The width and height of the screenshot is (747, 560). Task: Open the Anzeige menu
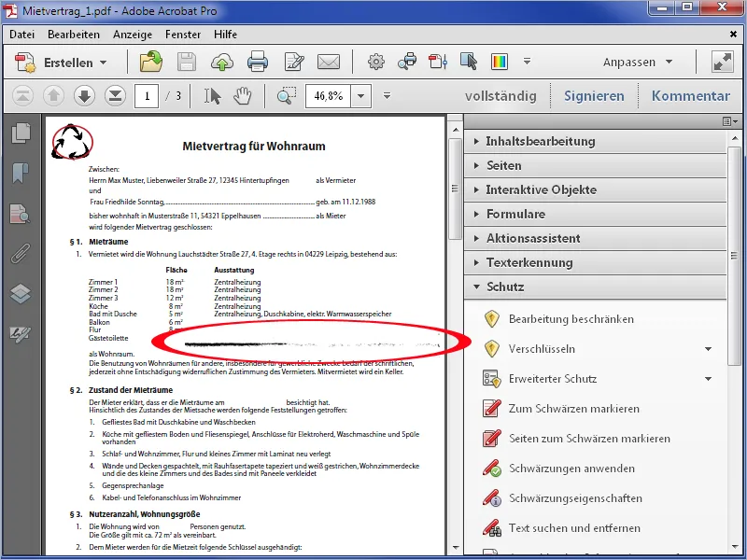[x=133, y=35]
